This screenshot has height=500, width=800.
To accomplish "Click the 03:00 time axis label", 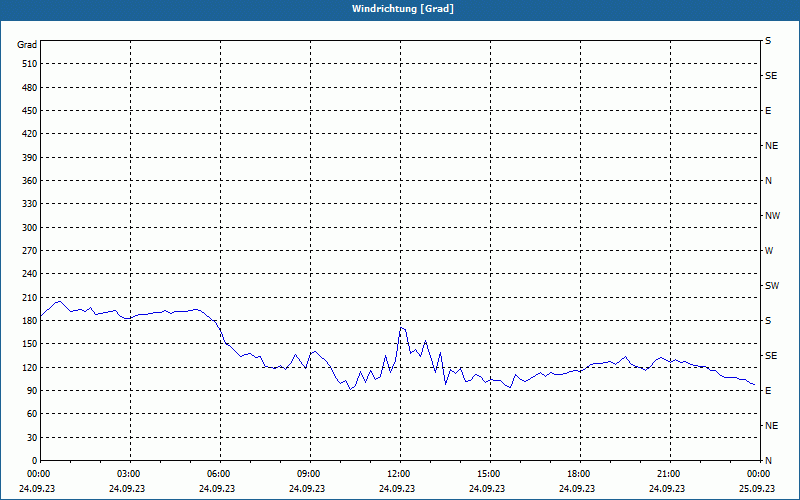I will click(x=130, y=474).
